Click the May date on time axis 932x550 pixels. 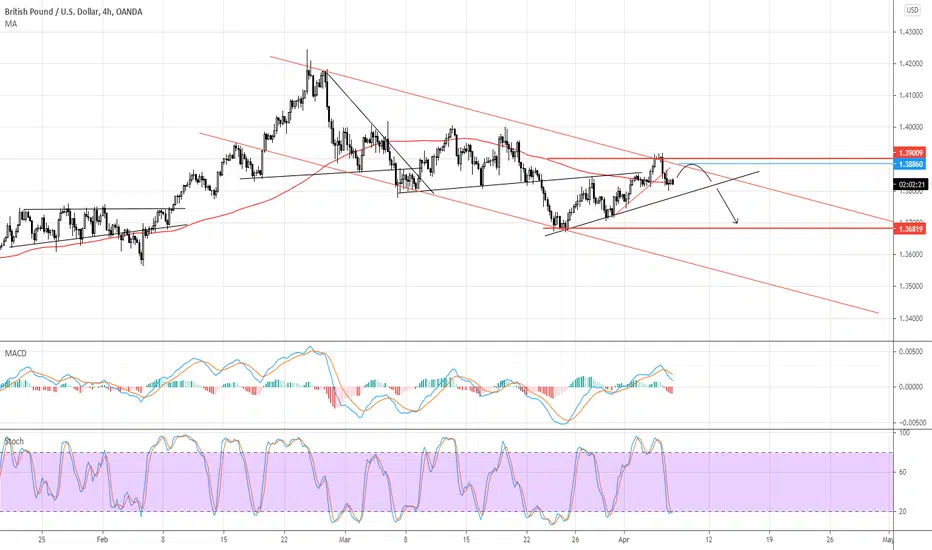point(888,540)
